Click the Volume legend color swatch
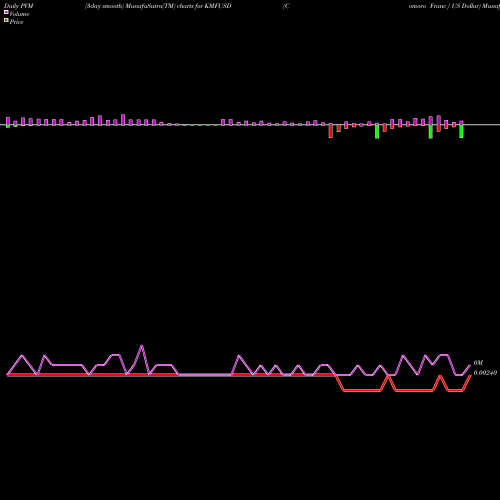The image size is (500, 500). coord(6,12)
